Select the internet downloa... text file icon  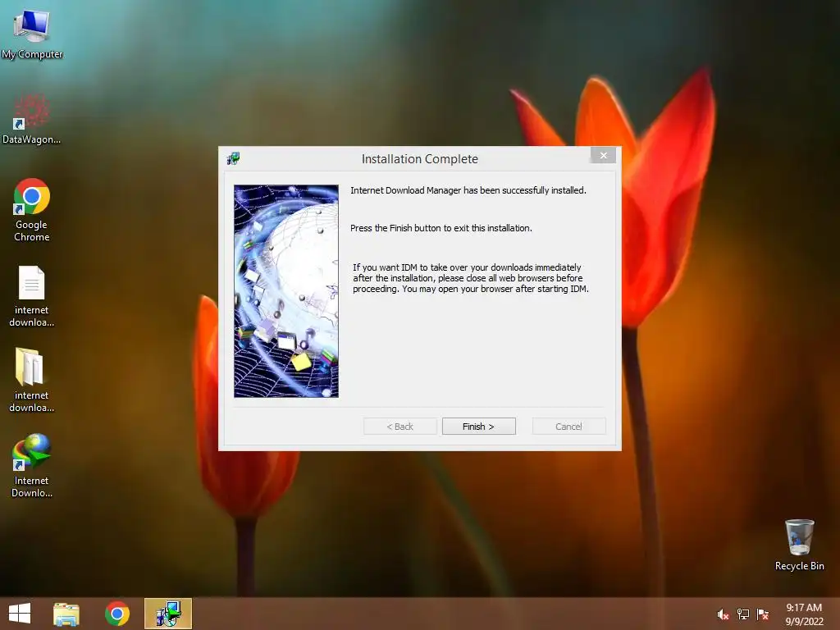32,296
